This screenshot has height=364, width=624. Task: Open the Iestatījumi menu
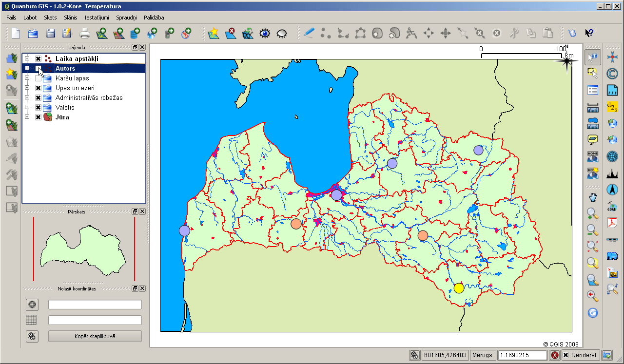[97, 18]
